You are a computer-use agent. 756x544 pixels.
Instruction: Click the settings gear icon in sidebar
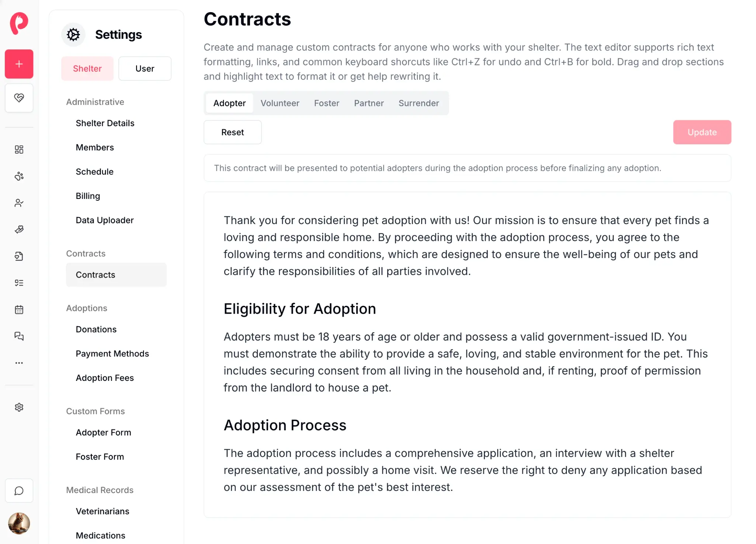(20, 407)
